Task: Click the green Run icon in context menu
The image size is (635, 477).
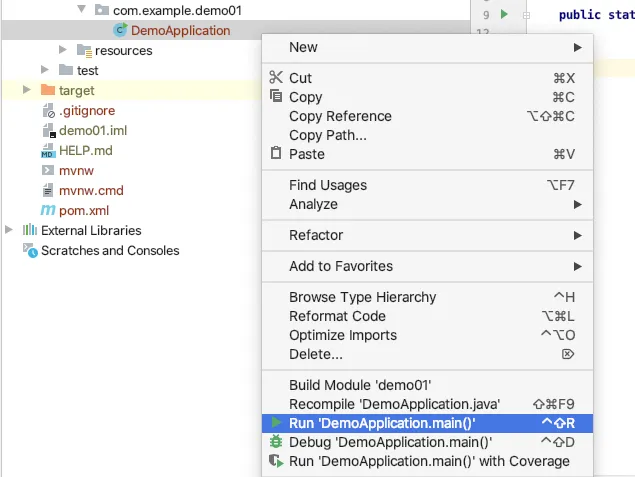Action: [276, 423]
